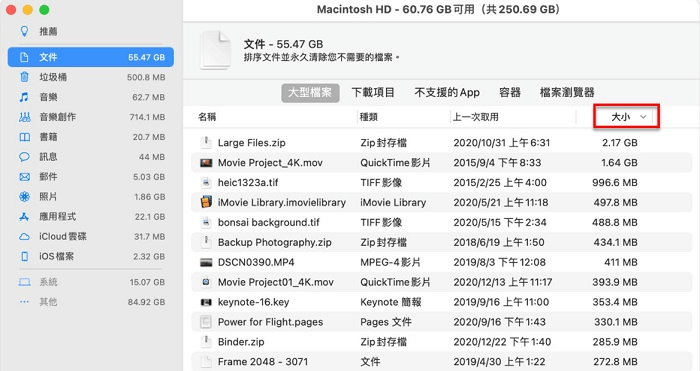
Task: Select the 郵件 5.03 GB category
Action: pyautogui.click(x=91, y=177)
